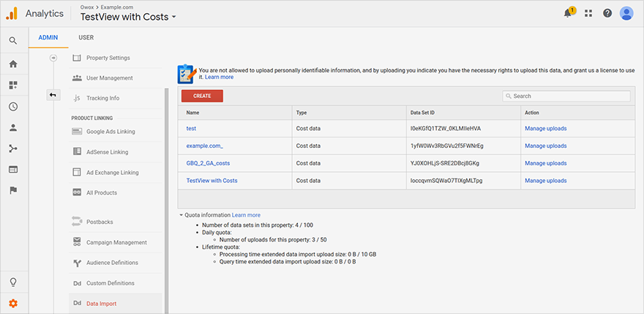
Task: Select Google Ads Linking menu item
Action: tap(111, 132)
